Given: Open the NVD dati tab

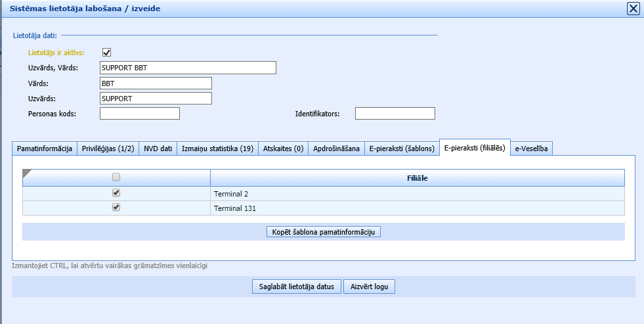Looking at the screenshot, I should [158, 149].
